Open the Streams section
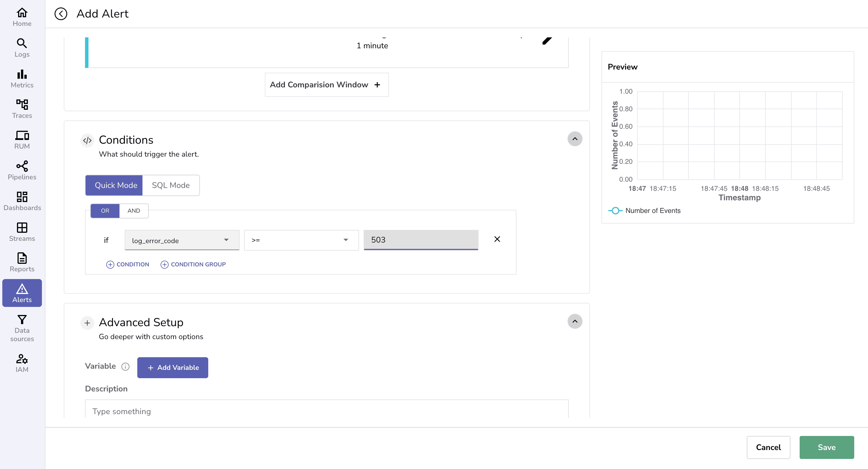 (22, 232)
